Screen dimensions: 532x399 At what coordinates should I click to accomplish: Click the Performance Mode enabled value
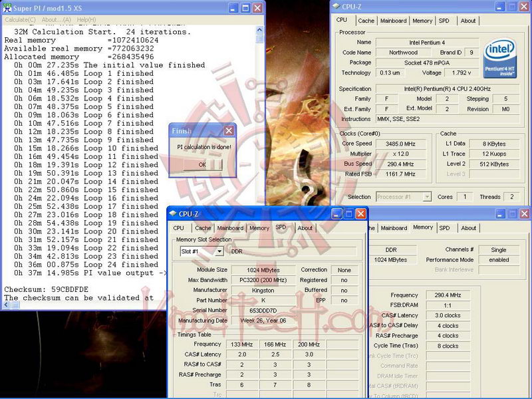pos(499,260)
